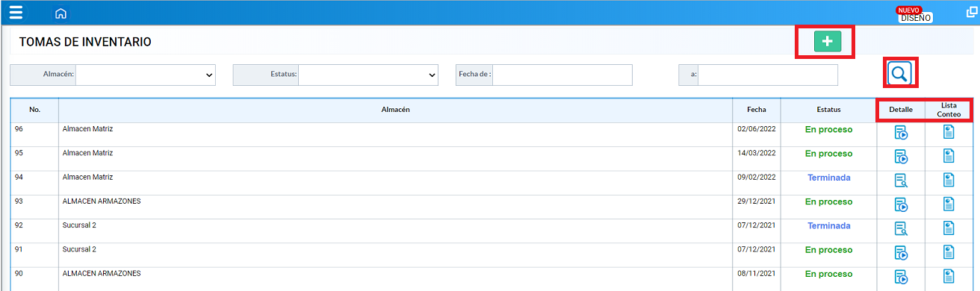980x291 pixels.
Task: Open count list for inventory No. 96
Action: point(949,133)
